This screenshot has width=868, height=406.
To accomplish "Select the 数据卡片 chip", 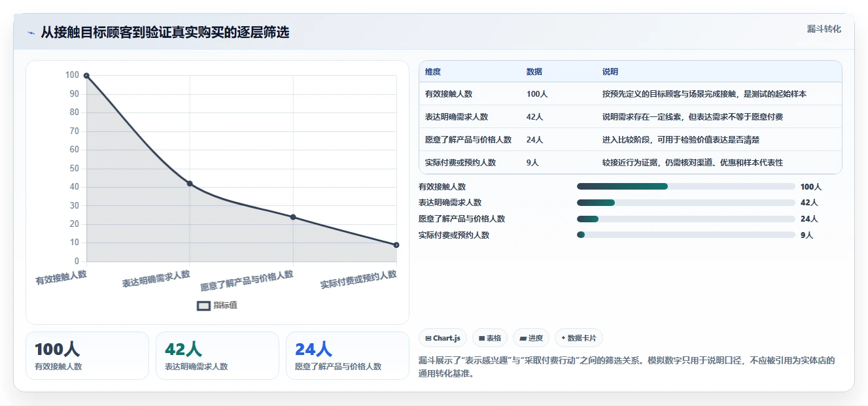I will (579, 338).
